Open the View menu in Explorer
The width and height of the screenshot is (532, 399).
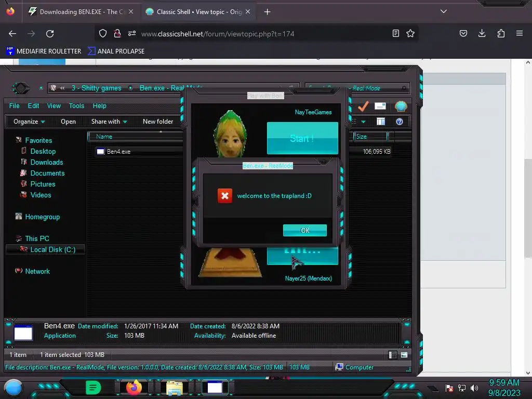[x=54, y=106]
